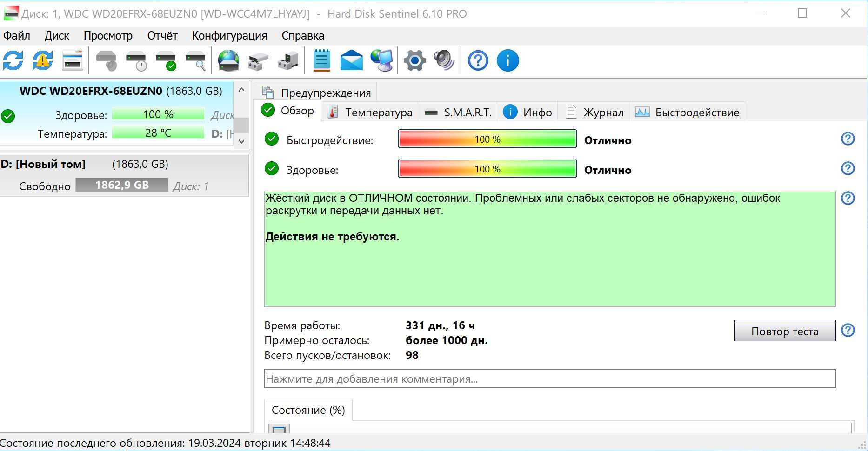The image size is (868, 451).
Task: Click the disk with green checkmark icon
Action: (166, 61)
